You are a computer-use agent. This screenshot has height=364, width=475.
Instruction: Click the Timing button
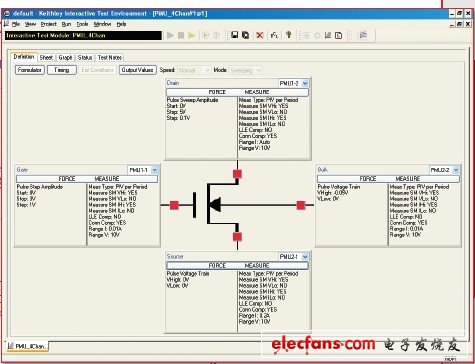(62, 70)
